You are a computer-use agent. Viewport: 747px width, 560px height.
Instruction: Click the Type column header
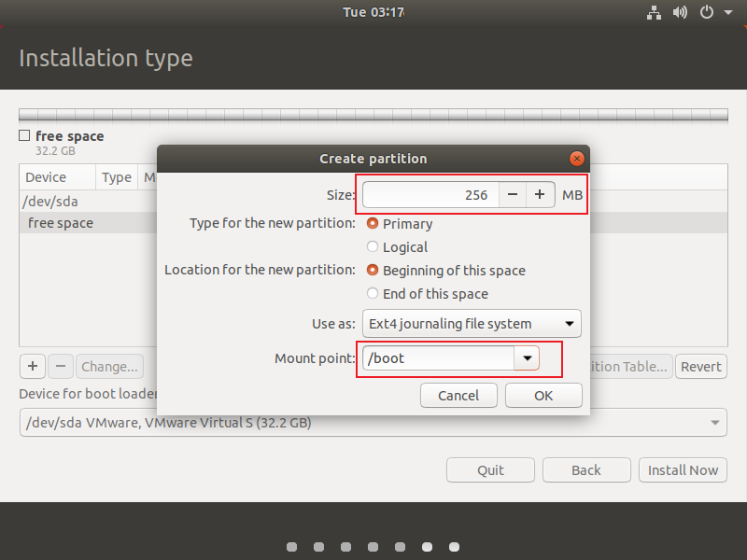pyautogui.click(x=117, y=177)
